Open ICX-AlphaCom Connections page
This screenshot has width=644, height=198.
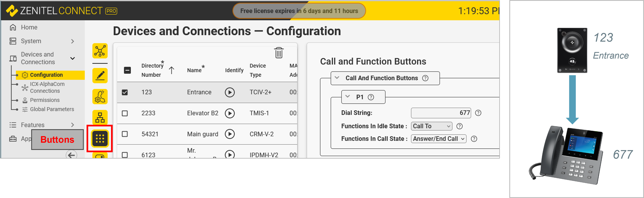tap(47, 87)
